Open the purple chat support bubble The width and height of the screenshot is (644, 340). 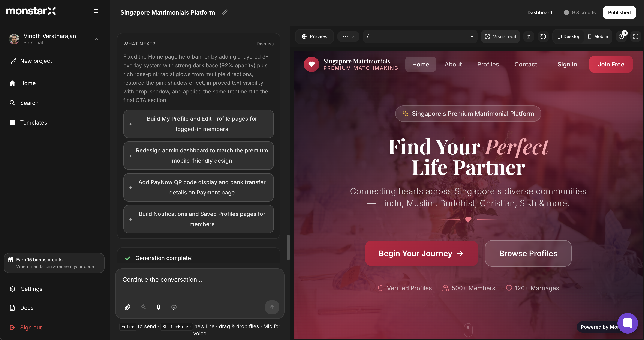coord(628,323)
